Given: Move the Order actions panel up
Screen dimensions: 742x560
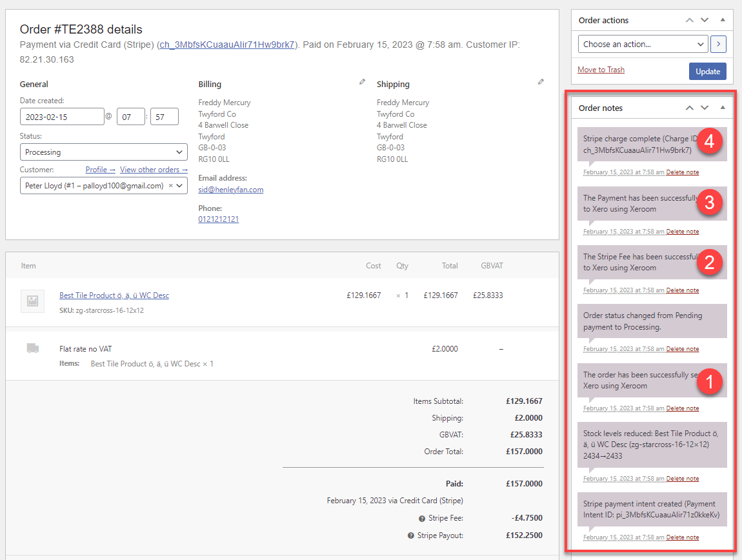Looking at the screenshot, I should [x=690, y=21].
